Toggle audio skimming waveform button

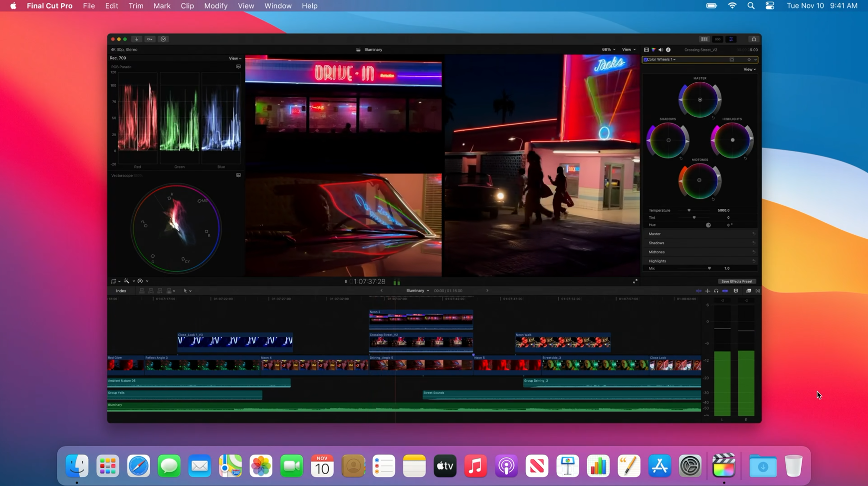[707, 291]
